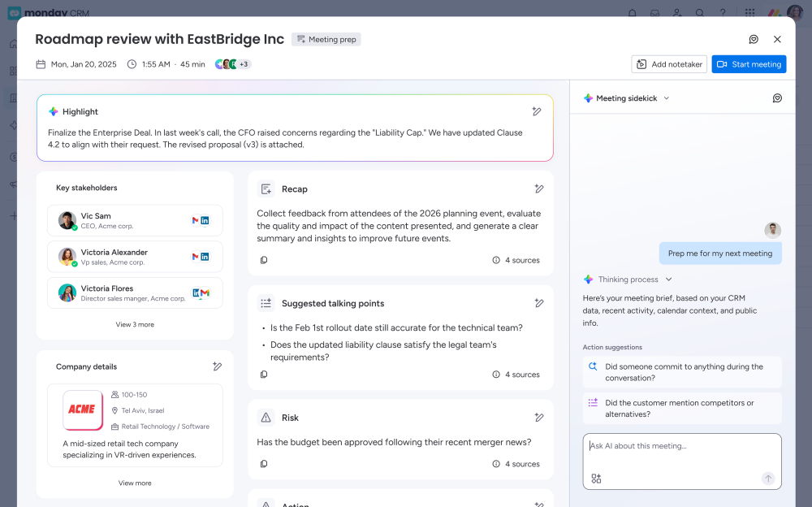Open the comments icon beside the close button
The image size is (812, 507).
(x=754, y=39)
